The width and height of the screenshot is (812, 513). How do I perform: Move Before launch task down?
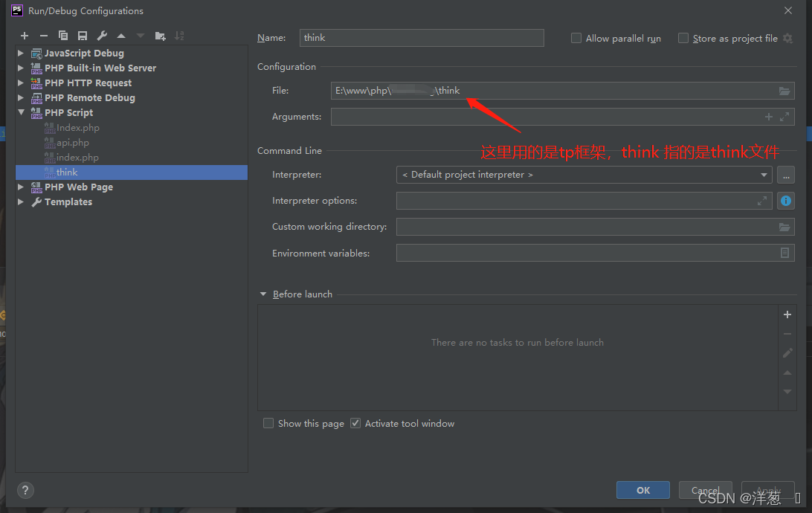[x=787, y=392]
